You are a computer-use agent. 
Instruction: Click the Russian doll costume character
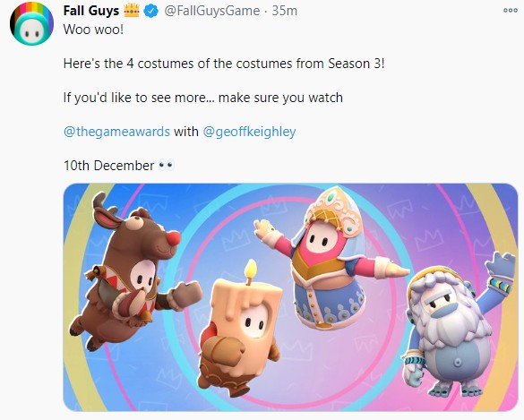(329, 257)
